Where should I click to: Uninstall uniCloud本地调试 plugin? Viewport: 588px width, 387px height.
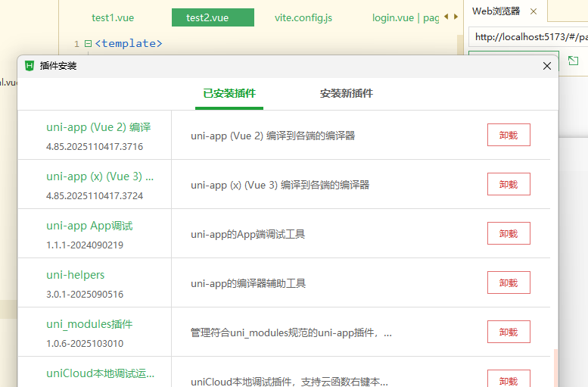(x=509, y=379)
